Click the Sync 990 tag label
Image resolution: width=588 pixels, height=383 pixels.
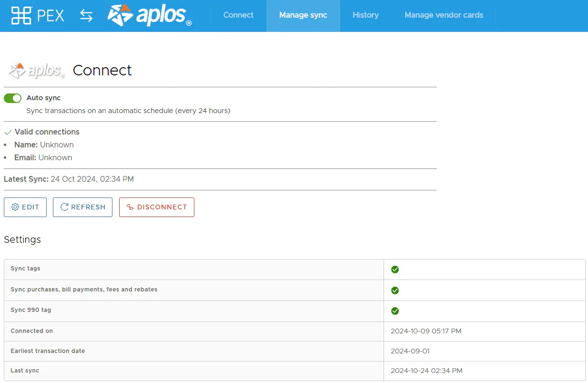click(x=31, y=310)
